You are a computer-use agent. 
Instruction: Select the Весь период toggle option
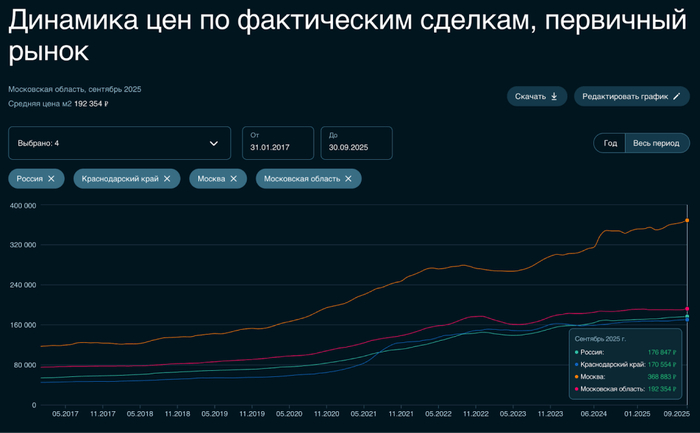click(655, 143)
